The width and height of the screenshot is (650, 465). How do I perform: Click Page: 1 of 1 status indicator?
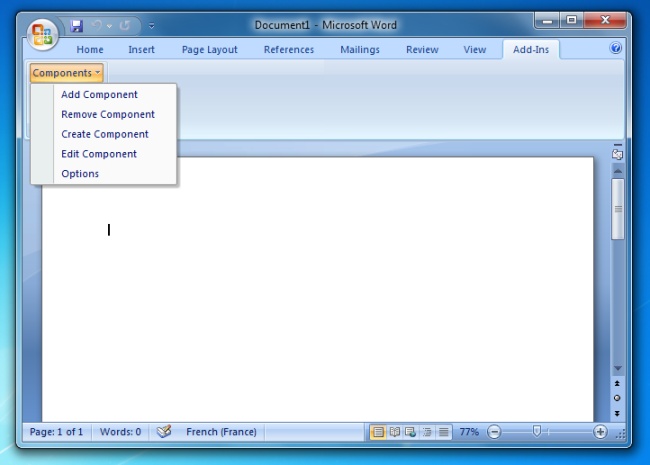[x=56, y=432]
